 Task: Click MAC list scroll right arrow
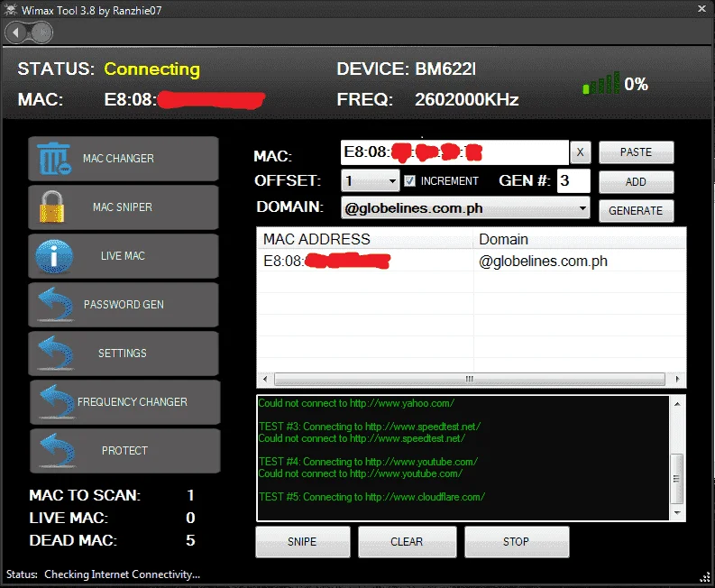677,379
